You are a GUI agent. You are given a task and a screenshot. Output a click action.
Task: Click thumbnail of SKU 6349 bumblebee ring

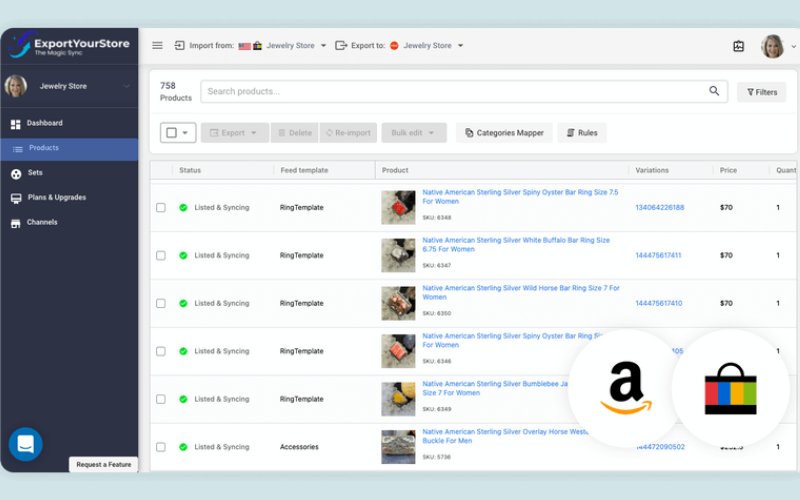click(398, 399)
